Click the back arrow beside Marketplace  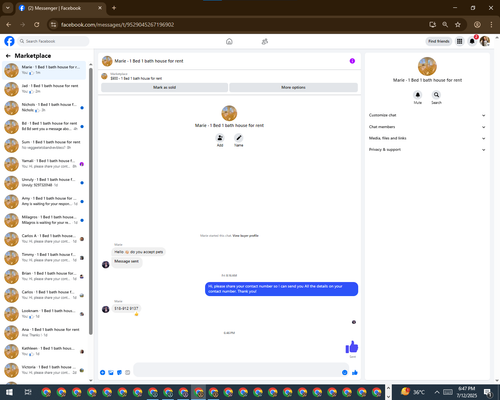8,56
